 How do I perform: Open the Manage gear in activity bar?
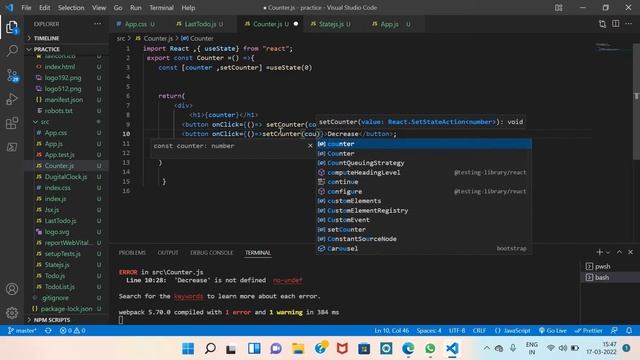12,313
